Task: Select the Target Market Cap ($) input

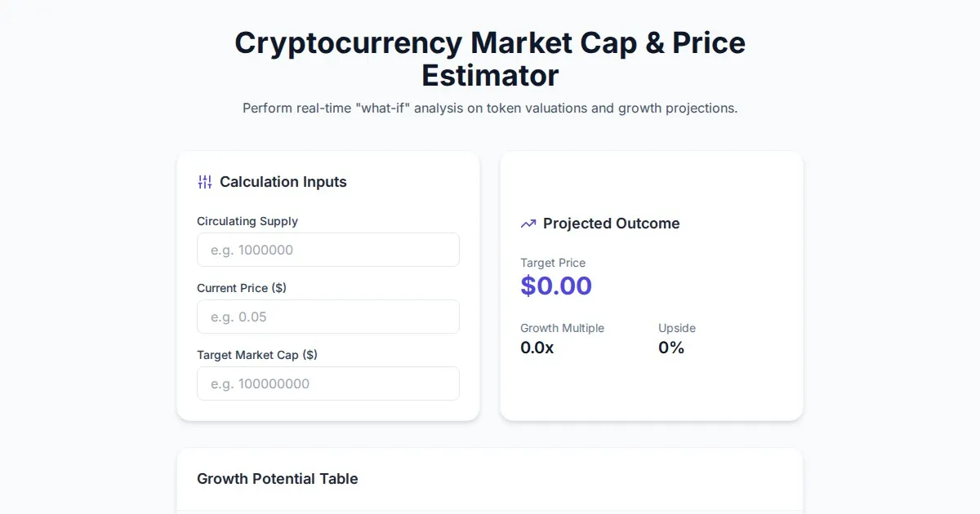Action: point(327,383)
